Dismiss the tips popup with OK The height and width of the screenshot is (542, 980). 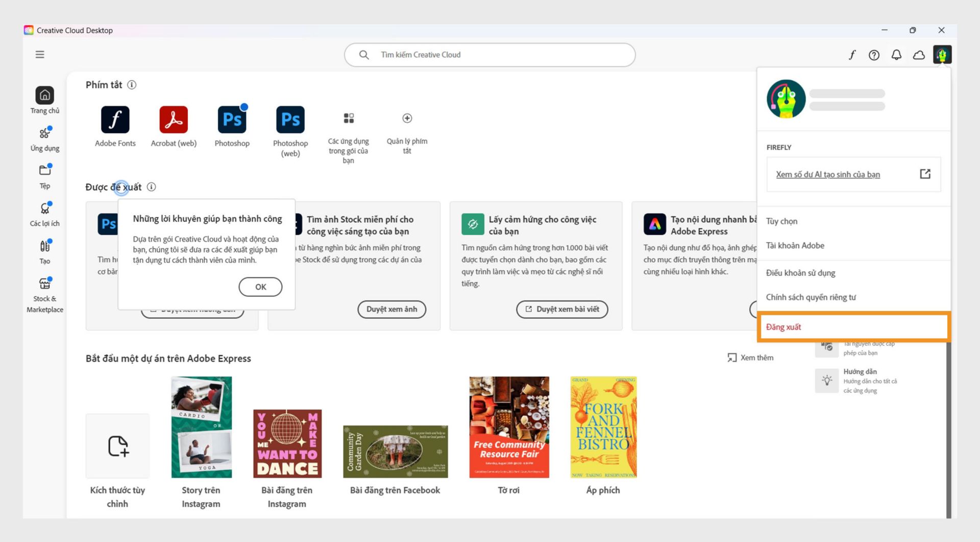(x=260, y=287)
